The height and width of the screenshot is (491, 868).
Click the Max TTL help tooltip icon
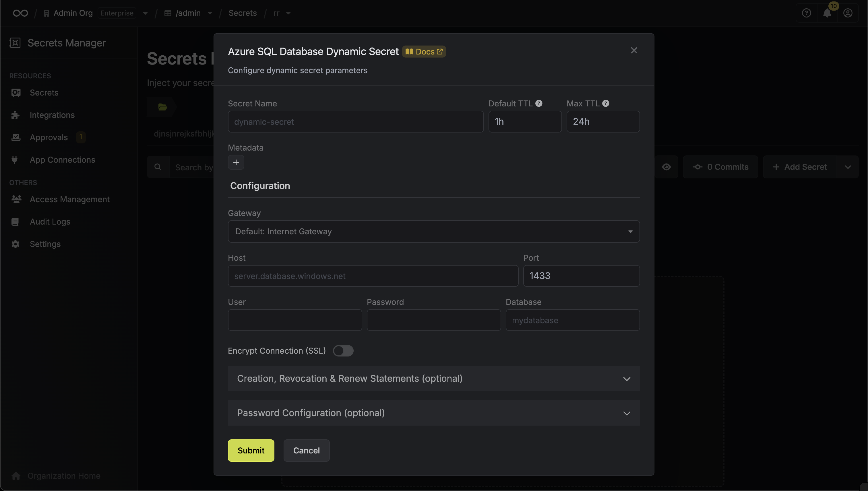[x=606, y=103]
